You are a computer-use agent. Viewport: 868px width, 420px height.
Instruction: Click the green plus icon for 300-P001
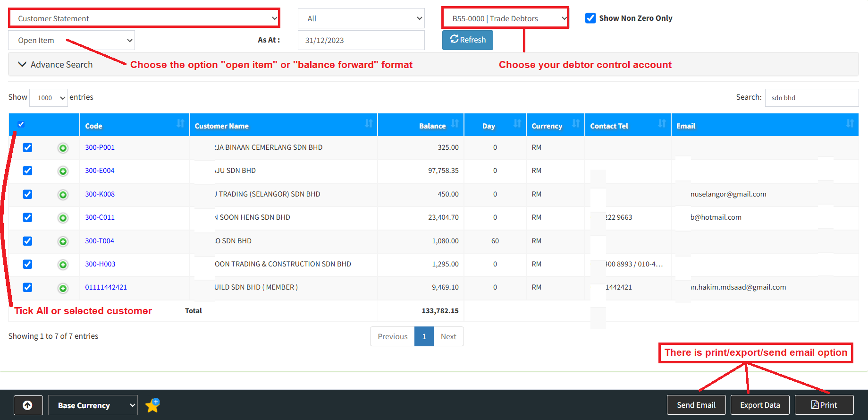click(63, 148)
